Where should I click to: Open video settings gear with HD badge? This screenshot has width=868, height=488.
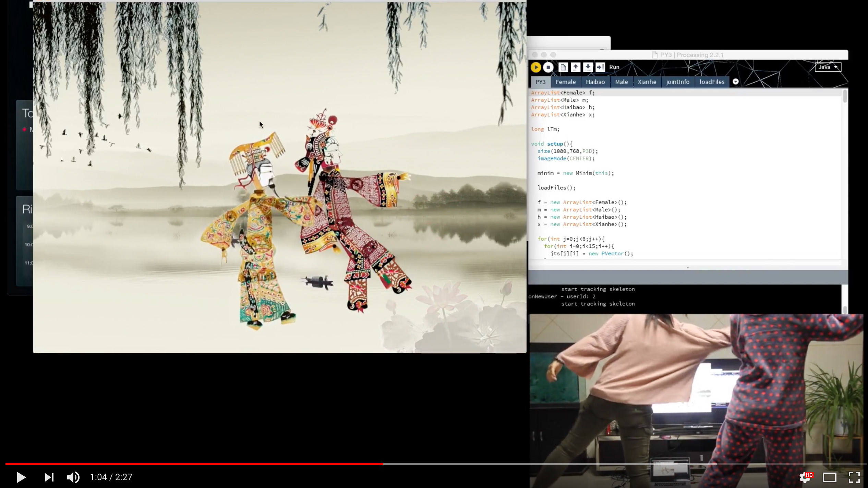point(806,477)
